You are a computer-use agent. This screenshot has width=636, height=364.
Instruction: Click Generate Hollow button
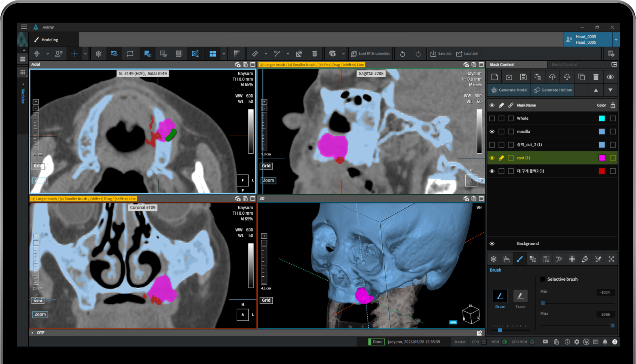553,90
